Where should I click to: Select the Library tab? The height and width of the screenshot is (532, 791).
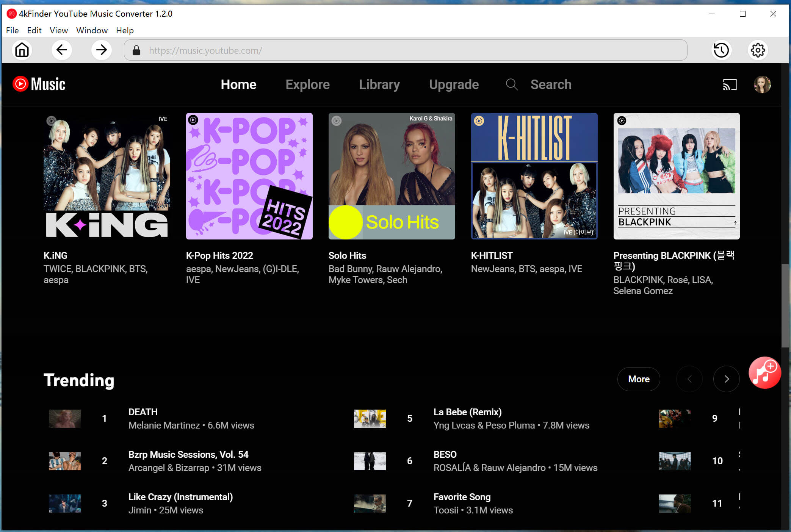tap(379, 84)
